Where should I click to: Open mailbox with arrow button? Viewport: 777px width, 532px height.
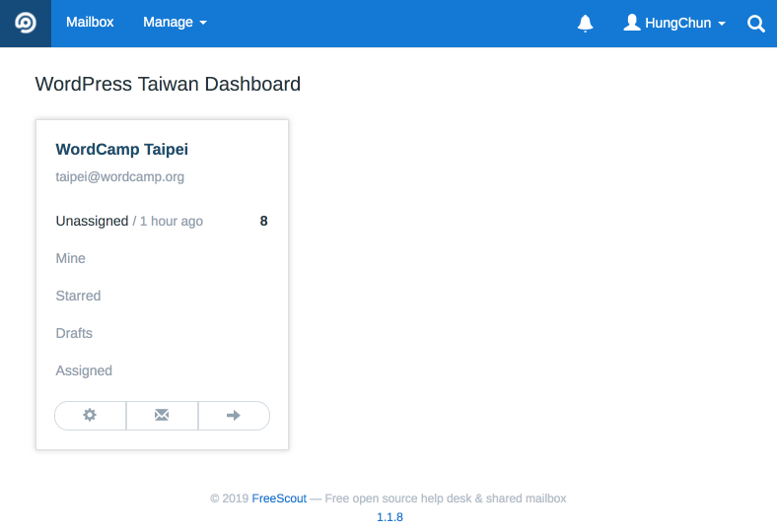pyautogui.click(x=234, y=415)
